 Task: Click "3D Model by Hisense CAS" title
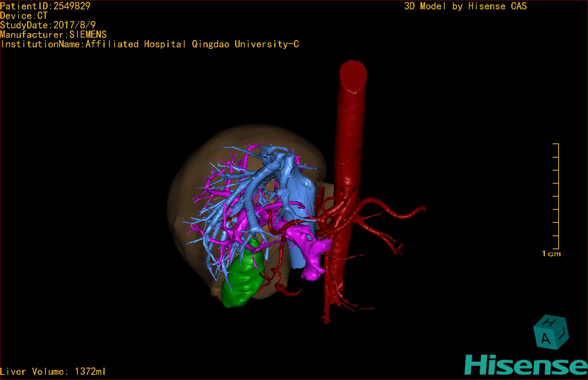pos(466,6)
